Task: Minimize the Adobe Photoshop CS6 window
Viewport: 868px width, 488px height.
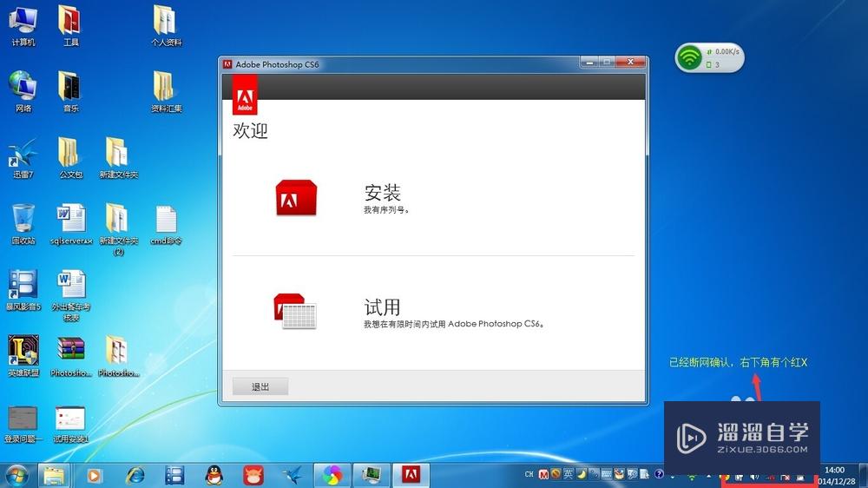Action: pyautogui.click(x=589, y=62)
